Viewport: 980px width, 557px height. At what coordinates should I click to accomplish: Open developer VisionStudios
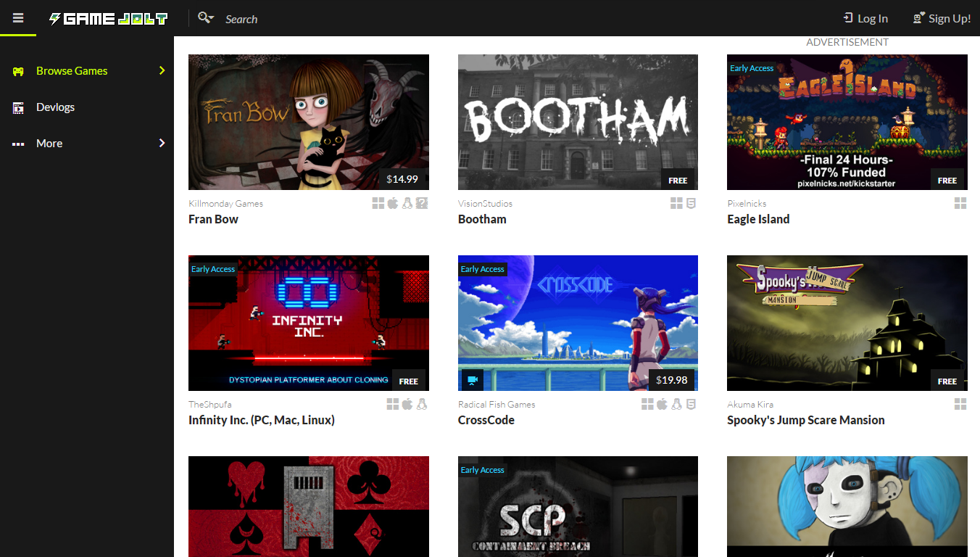point(485,204)
